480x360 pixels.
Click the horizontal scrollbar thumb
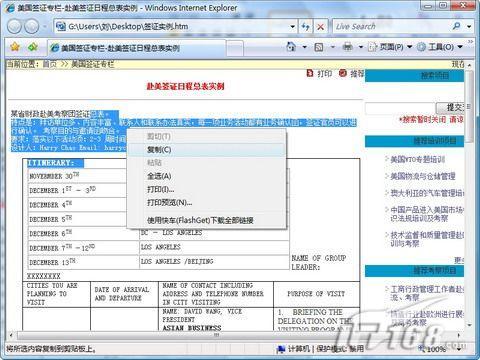(217, 335)
